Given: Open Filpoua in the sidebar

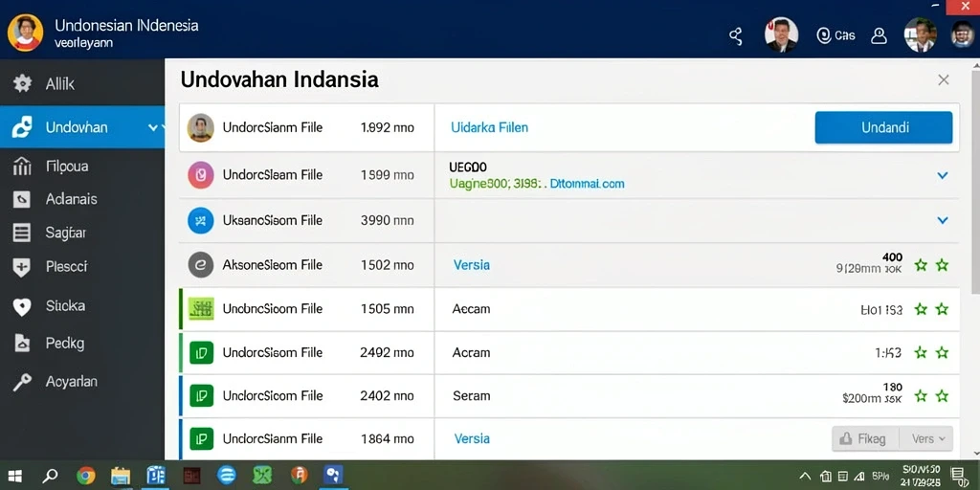Looking at the screenshot, I should pyautogui.click(x=67, y=167).
